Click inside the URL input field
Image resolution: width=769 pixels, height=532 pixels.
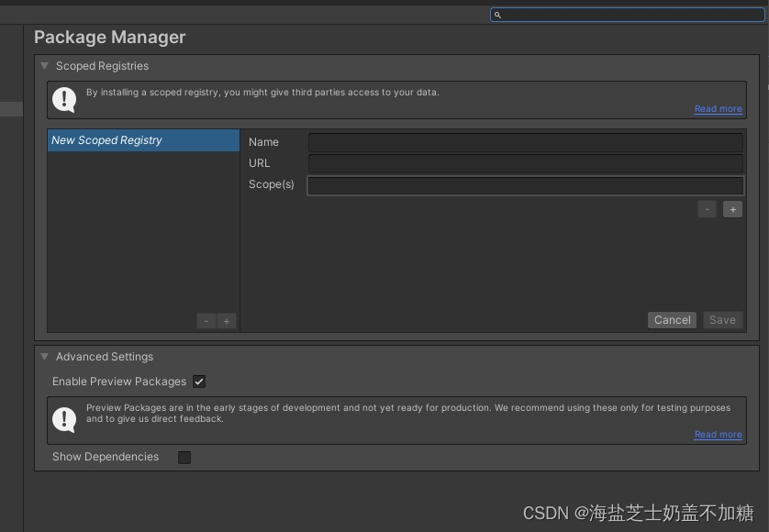click(x=526, y=163)
